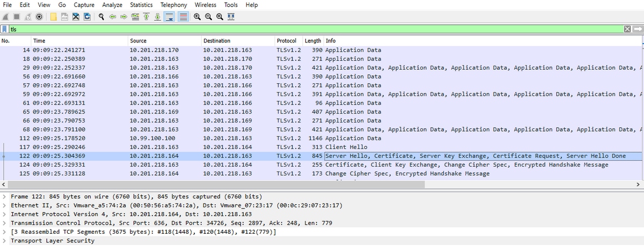Toggle packet list colorization
The height and width of the screenshot is (252, 644).
click(183, 17)
